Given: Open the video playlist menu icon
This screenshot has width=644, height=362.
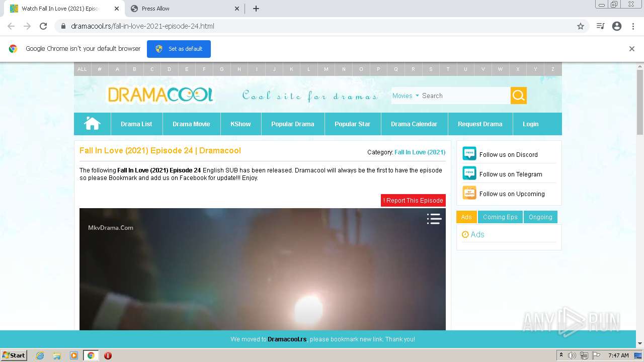Looking at the screenshot, I should tap(434, 219).
